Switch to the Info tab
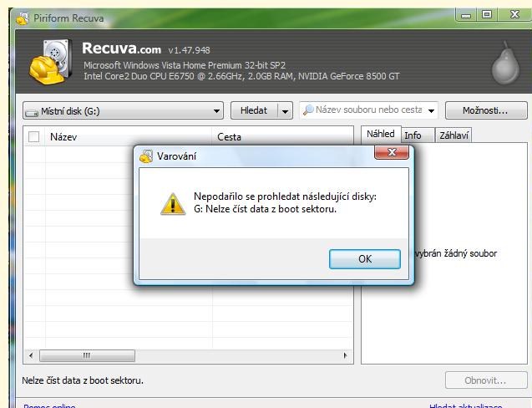The width and height of the screenshot is (532, 408). (418, 135)
